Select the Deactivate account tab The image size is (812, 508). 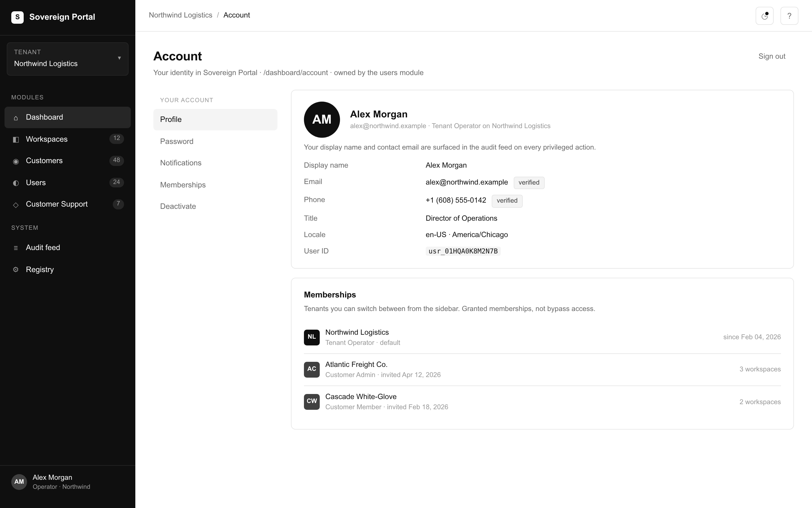[x=215, y=206]
